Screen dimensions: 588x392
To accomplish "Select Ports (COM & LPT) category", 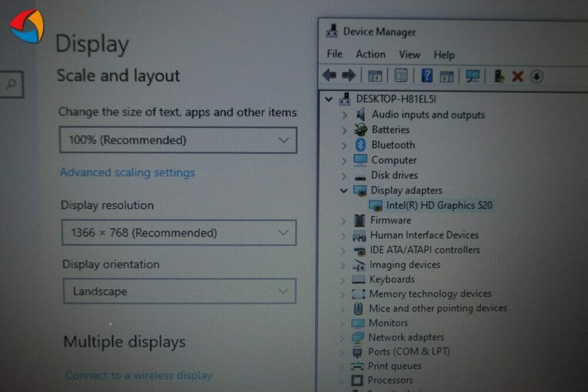I will point(409,351).
